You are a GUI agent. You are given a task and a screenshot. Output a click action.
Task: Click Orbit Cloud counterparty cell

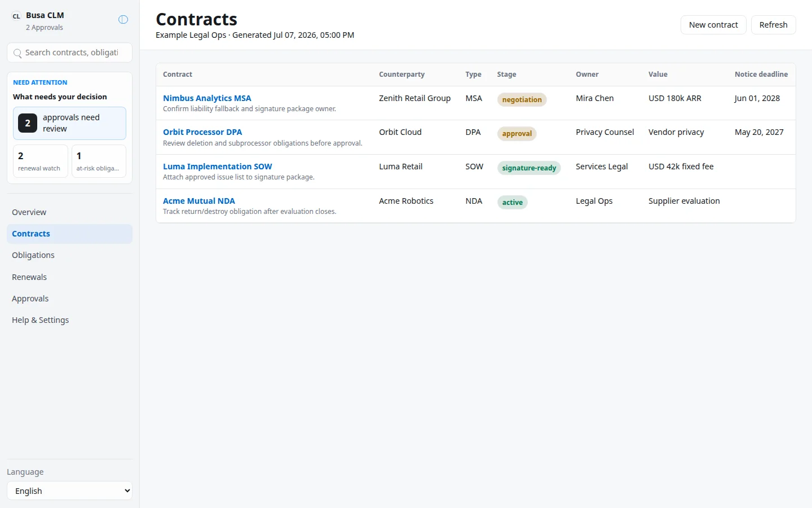(400, 132)
